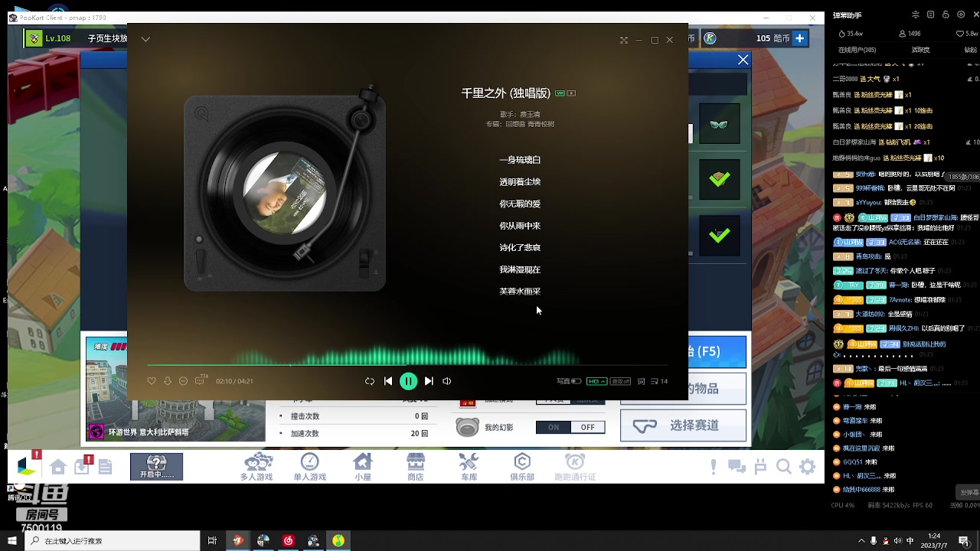Image resolution: width=980 pixels, height=551 pixels.
Task: Open the more options (three dots) icon
Action: click(183, 381)
